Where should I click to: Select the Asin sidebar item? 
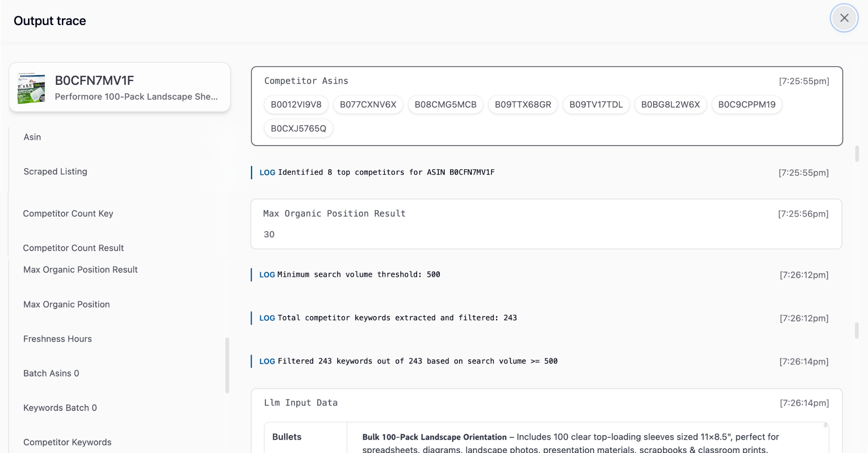point(32,137)
